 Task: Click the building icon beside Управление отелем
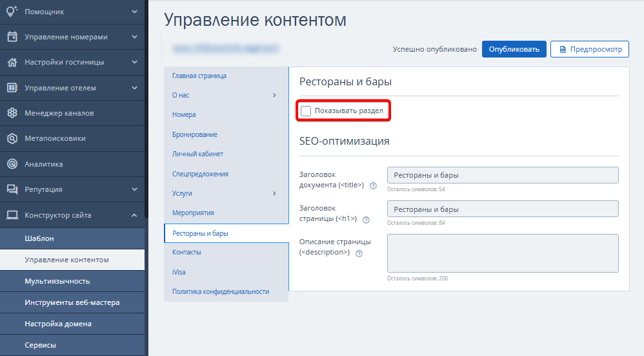[12, 88]
